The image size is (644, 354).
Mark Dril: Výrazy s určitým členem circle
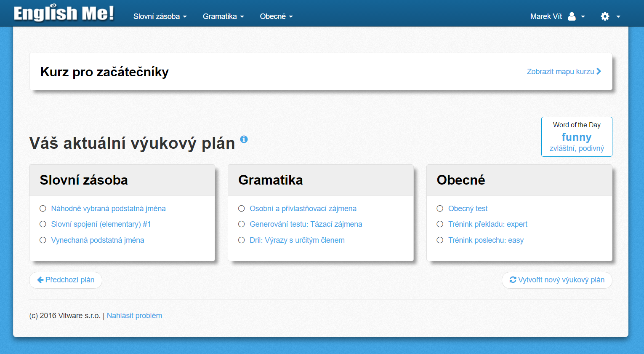(242, 240)
